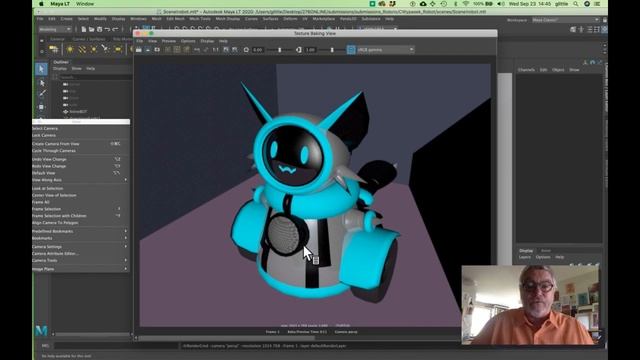Select the Paint Selection brush tool

[42, 94]
